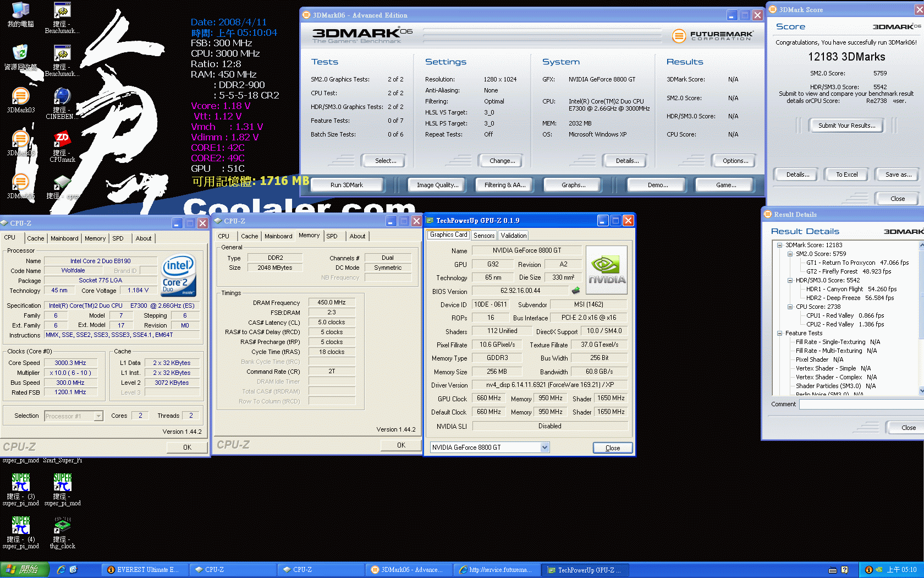Click the Graphs... button

573,185
